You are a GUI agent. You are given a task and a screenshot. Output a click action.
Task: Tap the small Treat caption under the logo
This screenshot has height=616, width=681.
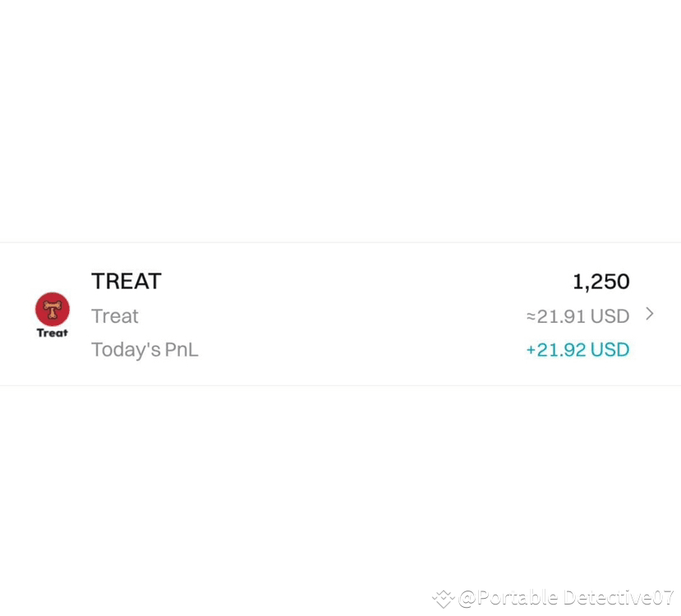[53, 333]
